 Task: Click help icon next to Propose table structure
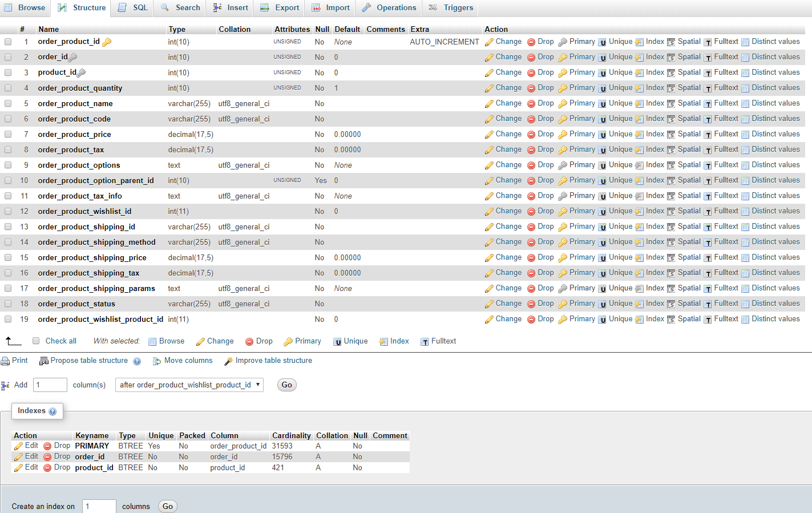tap(137, 361)
